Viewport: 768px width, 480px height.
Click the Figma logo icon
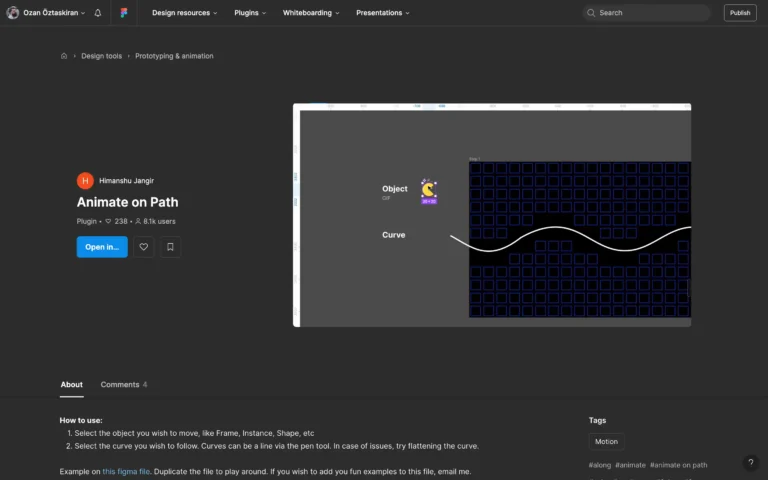pyautogui.click(x=124, y=13)
